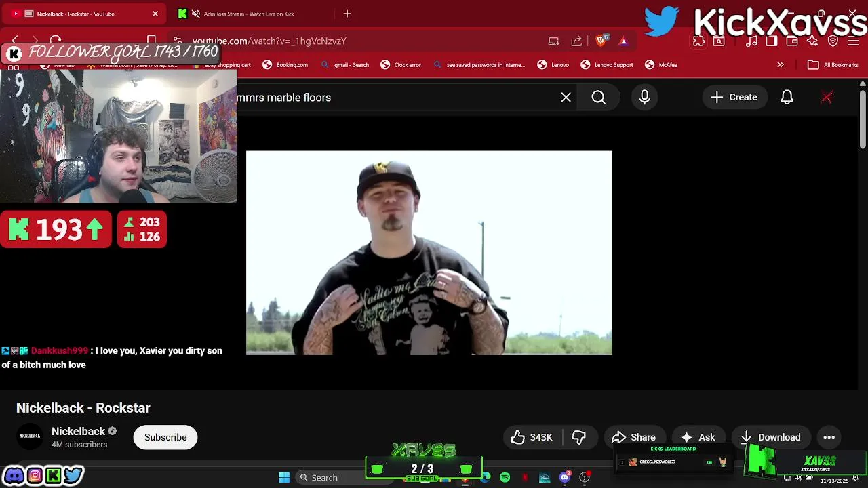Viewport: 868px width, 488px height.
Task: Click the volume icon in system tray
Action: click(798, 477)
